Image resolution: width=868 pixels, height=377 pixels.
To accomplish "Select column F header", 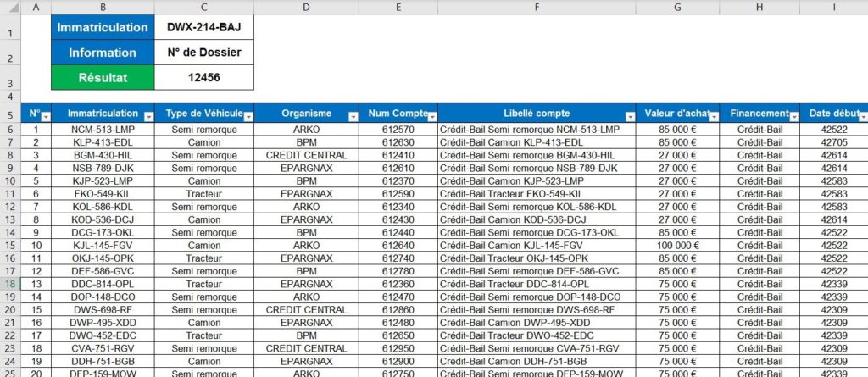I will [x=537, y=7].
